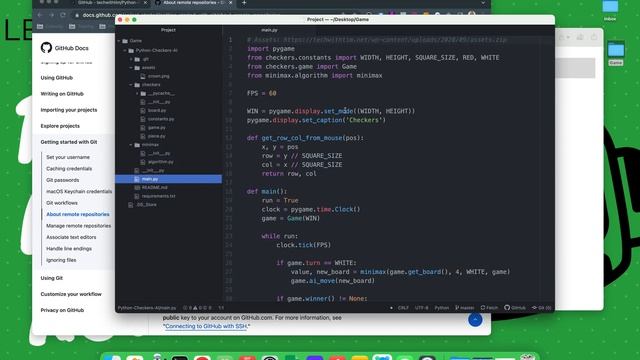The height and width of the screenshot is (360, 640).
Task: Open the Git panel from status bar
Action: point(541,308)
